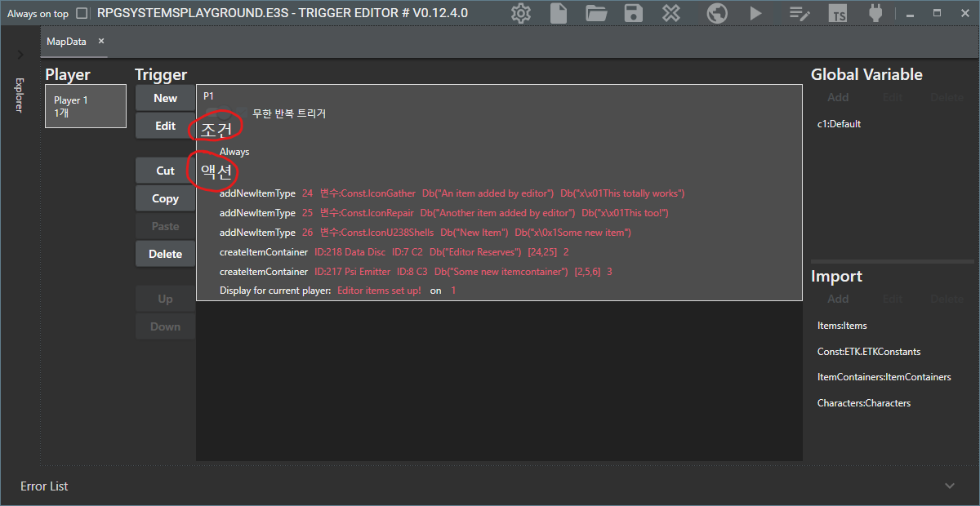Select Player 1 in the Player list

86,106
